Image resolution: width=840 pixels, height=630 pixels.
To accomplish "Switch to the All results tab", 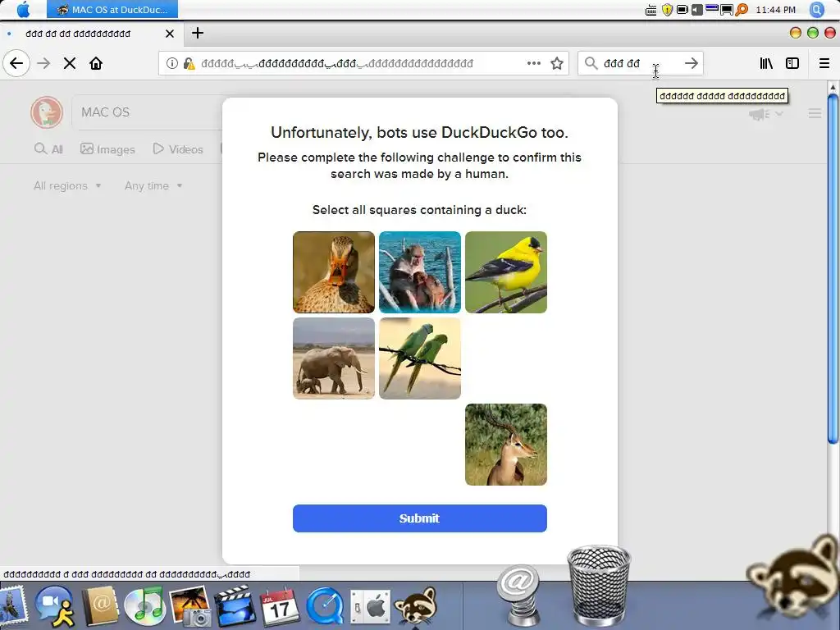I will point(48,149).
